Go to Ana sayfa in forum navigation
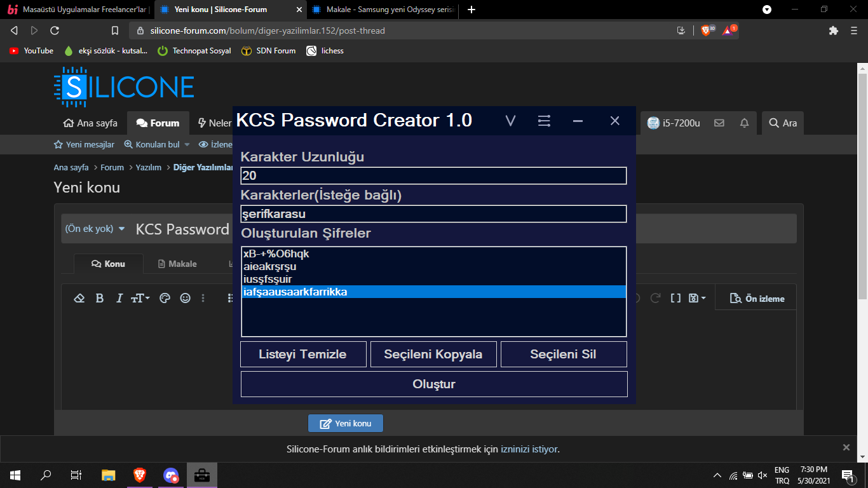The width and height of the screenshot is (868, 488). coord(90,123)
